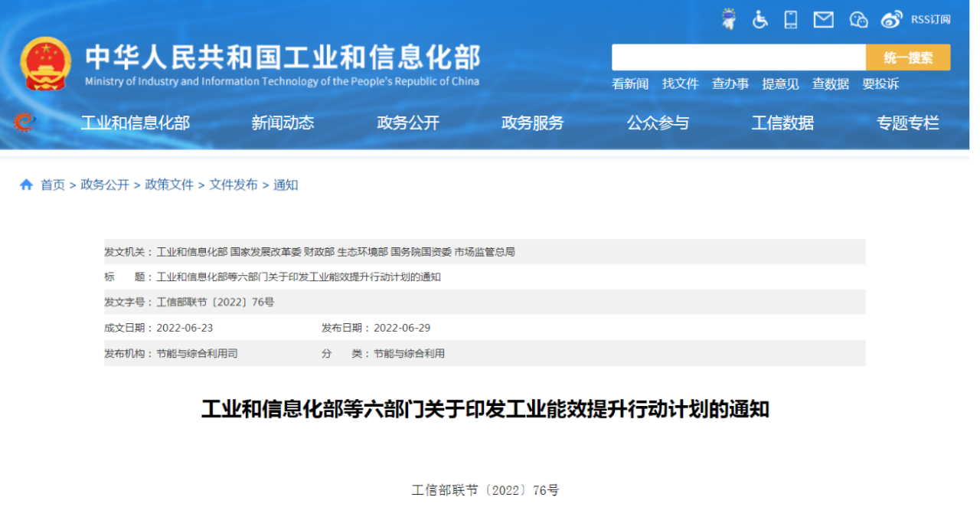The image size is (980, 517).
Task: Open the 看新闻 quick link
Action: tap(630, 84)
